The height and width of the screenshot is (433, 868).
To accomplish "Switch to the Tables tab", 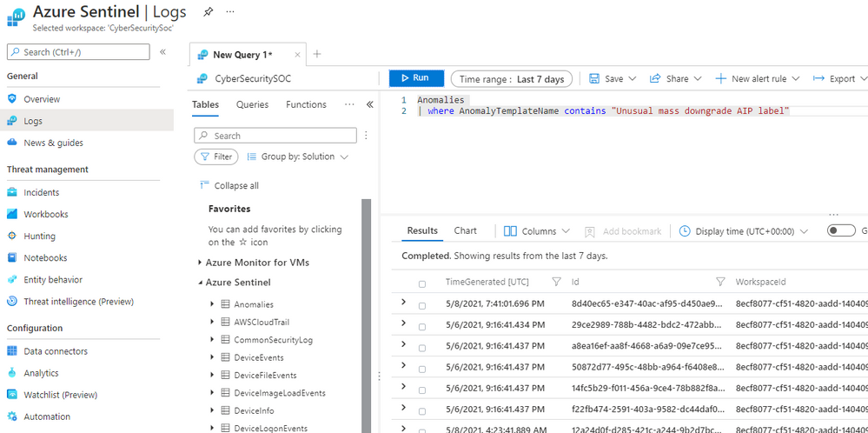I will pos(205,104).
